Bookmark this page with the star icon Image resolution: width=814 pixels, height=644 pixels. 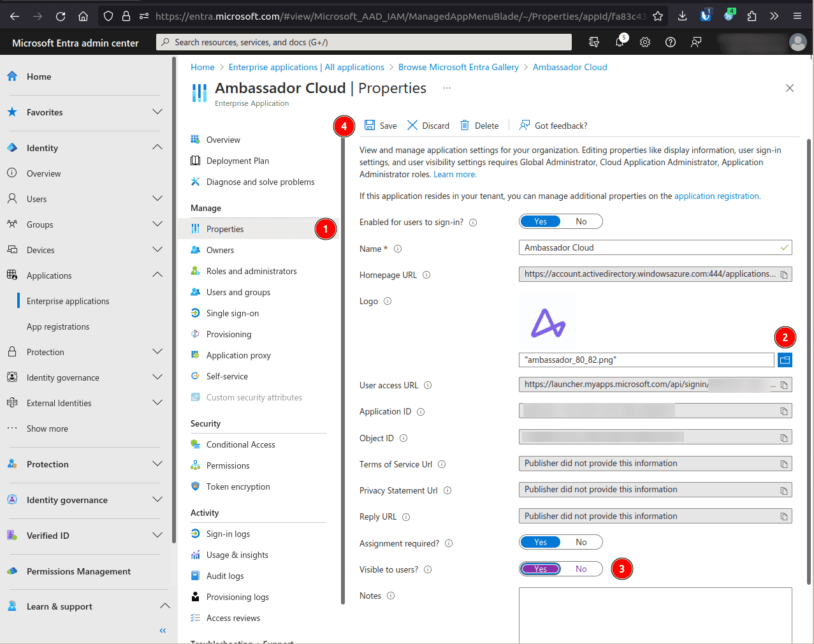pos(658,16)
